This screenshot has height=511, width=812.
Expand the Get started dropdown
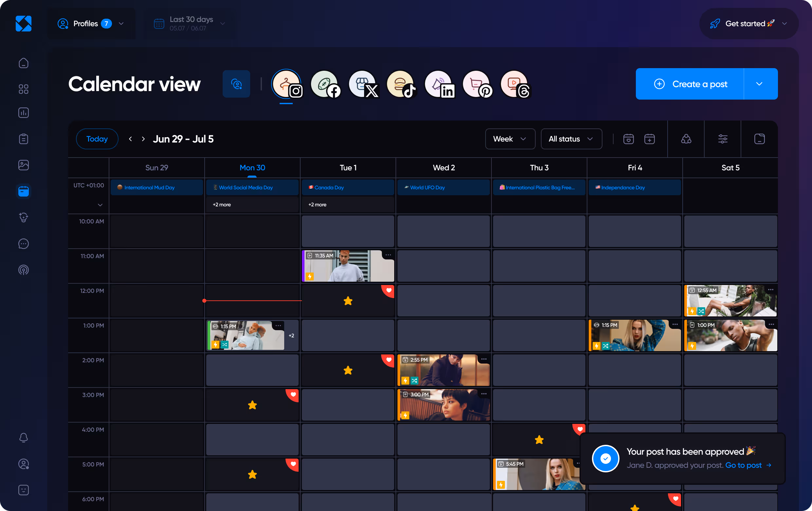[x=748, y=24]
